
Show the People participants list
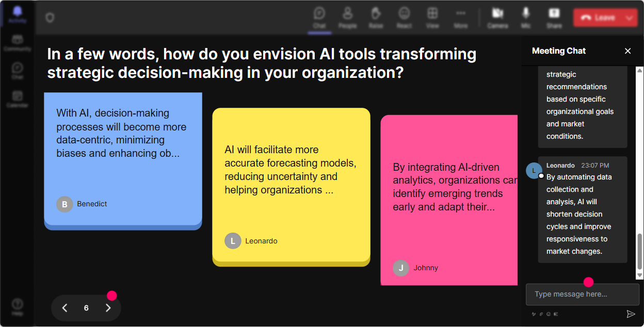pos(348,18)
